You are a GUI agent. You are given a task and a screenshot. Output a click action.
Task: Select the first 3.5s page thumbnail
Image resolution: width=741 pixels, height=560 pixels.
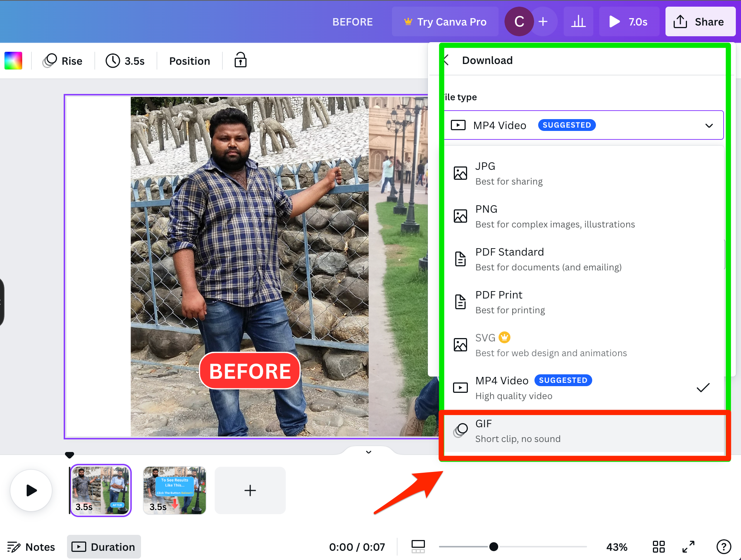tap(101, 490)
